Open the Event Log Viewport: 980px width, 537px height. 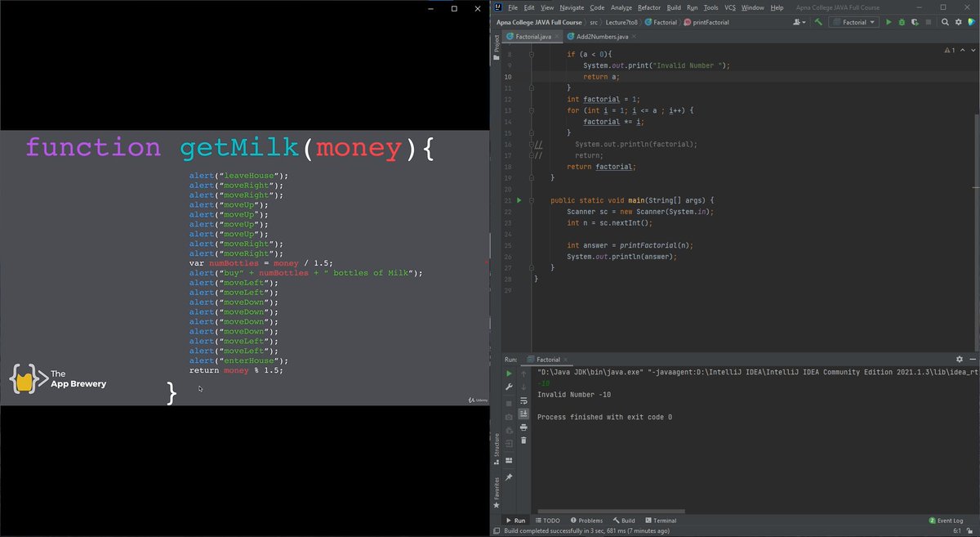click(x=946, y=521)
